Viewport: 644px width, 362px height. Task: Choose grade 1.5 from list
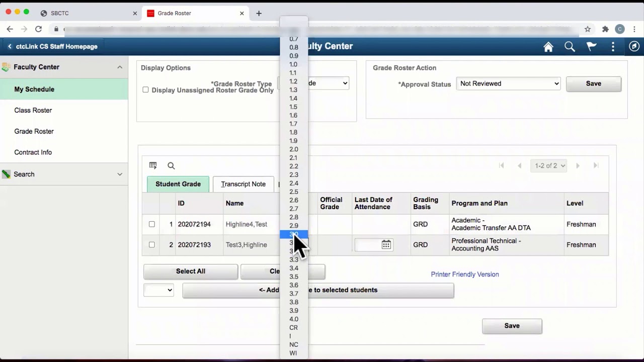click(x=294, y=107)
